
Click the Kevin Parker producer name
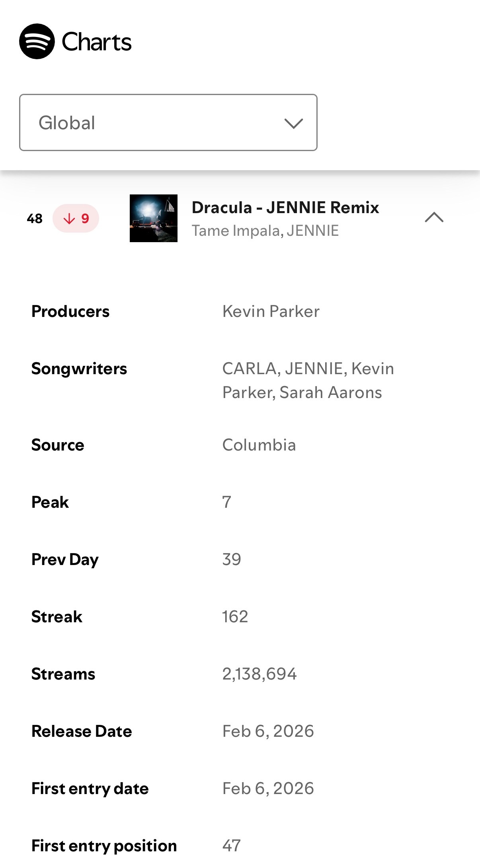coord(271,311)
